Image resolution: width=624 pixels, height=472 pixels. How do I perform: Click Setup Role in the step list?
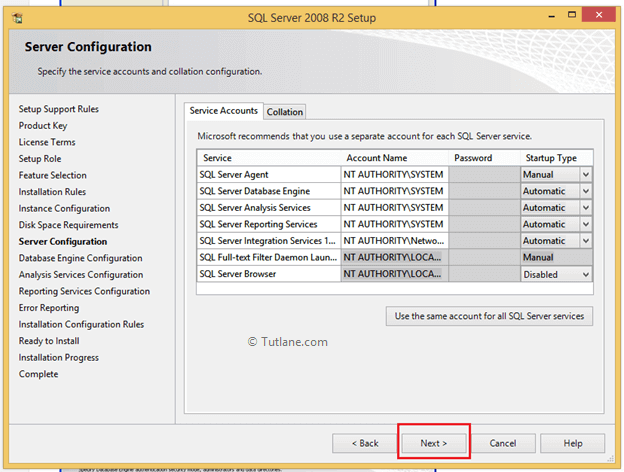[40, 159]
